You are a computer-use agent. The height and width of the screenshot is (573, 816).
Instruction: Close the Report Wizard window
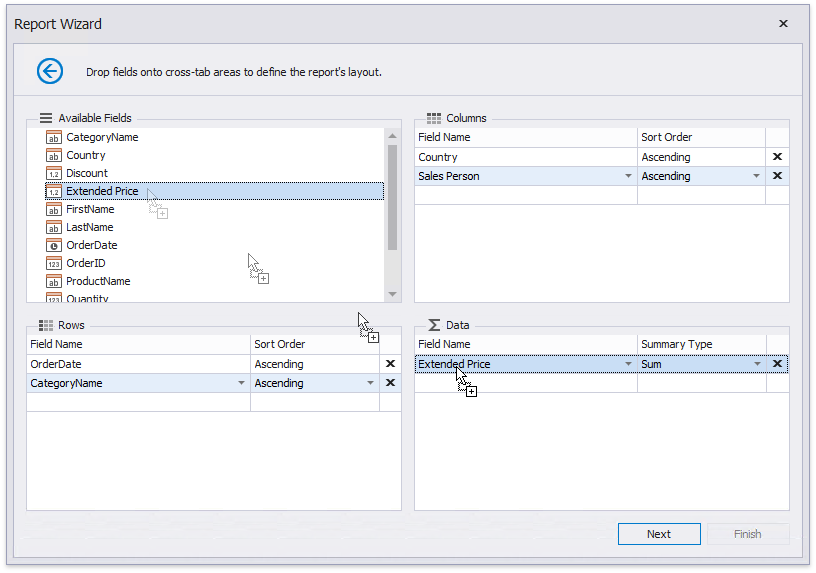click(783, 24)
